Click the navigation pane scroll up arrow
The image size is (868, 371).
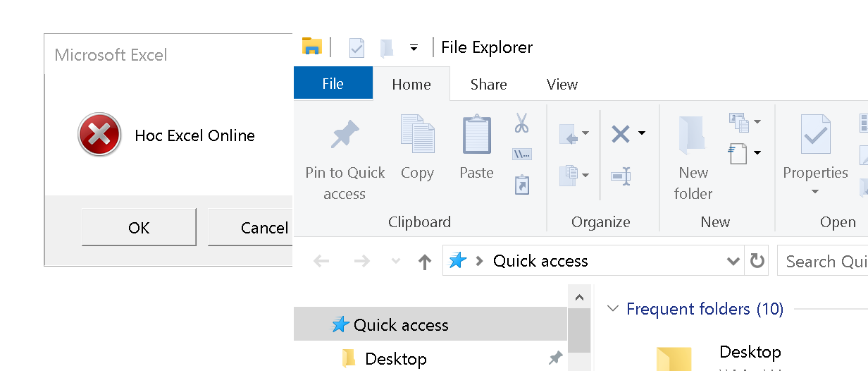pyautogui.click(x=578, y=296)
